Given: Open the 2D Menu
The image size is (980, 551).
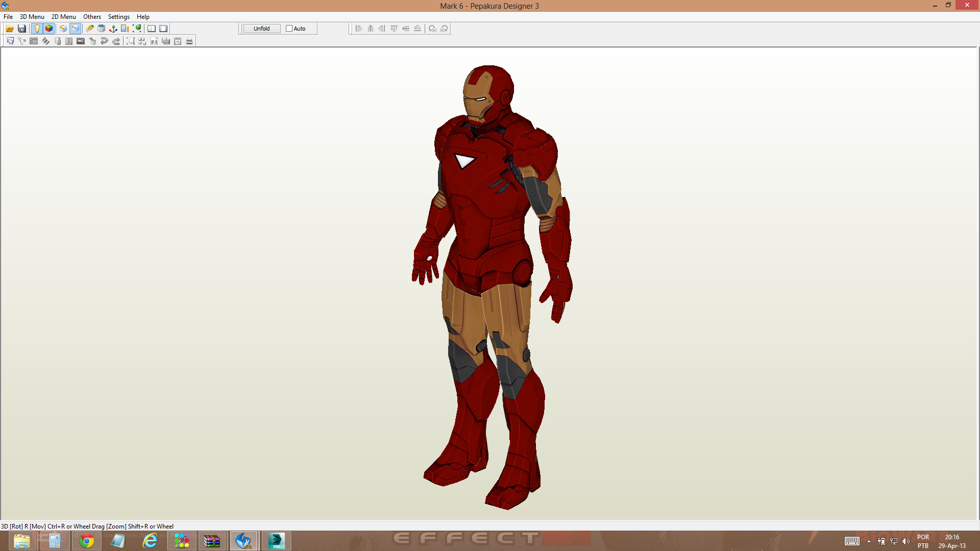Looking at the screenshot, I should (63, 17).
